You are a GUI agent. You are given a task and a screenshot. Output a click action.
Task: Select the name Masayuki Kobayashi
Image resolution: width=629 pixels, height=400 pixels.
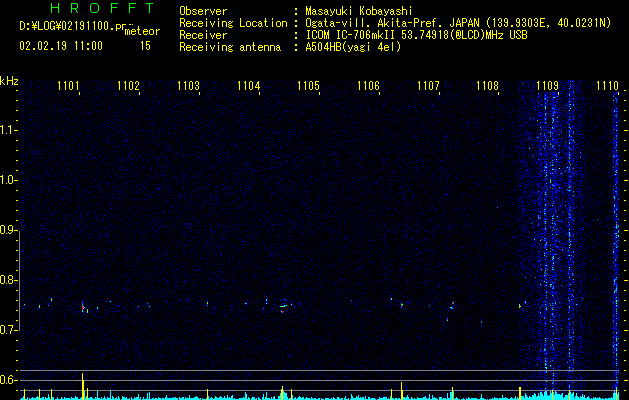pos(359,11)
